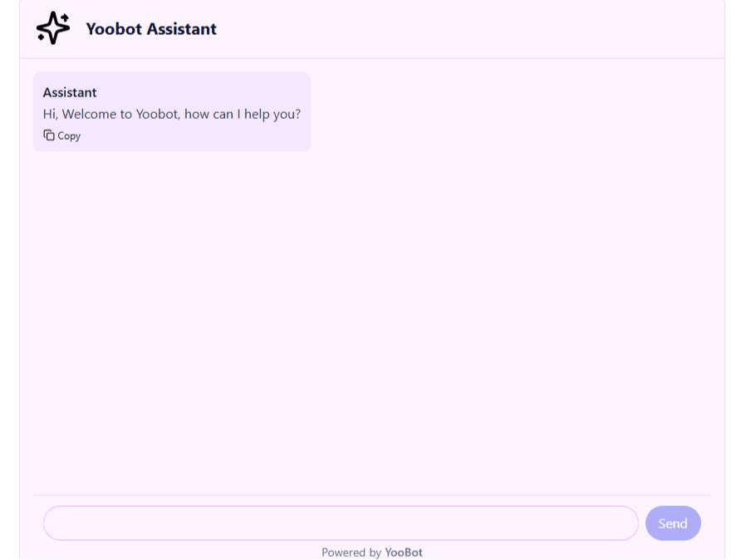This screenshot has width=746, height=560.
Task: Select the welcome message bubble
Action: point(172,111)
